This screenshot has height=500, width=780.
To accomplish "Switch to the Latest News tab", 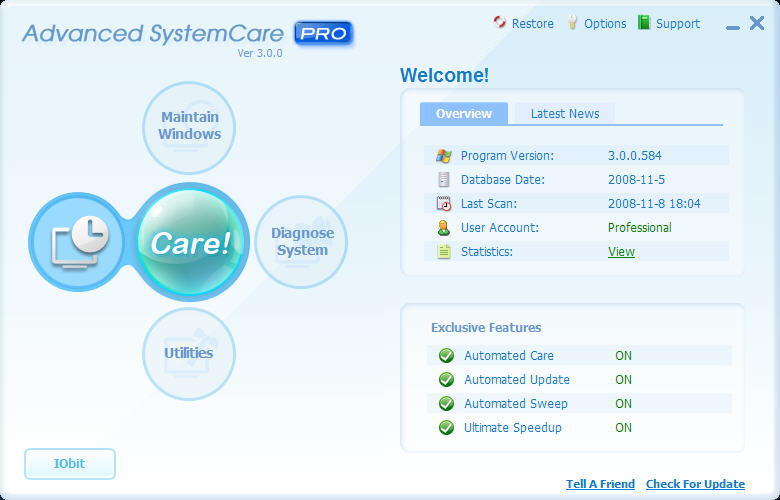I will tap(565, 113).
